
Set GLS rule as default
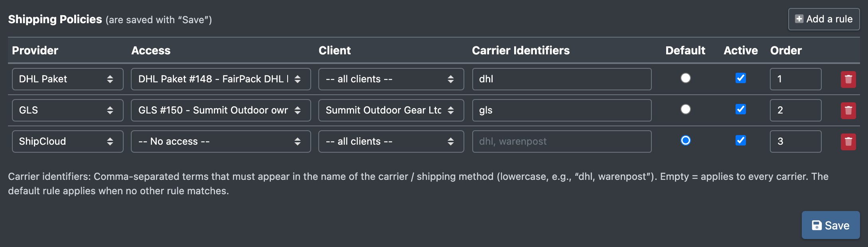point(685,109)
